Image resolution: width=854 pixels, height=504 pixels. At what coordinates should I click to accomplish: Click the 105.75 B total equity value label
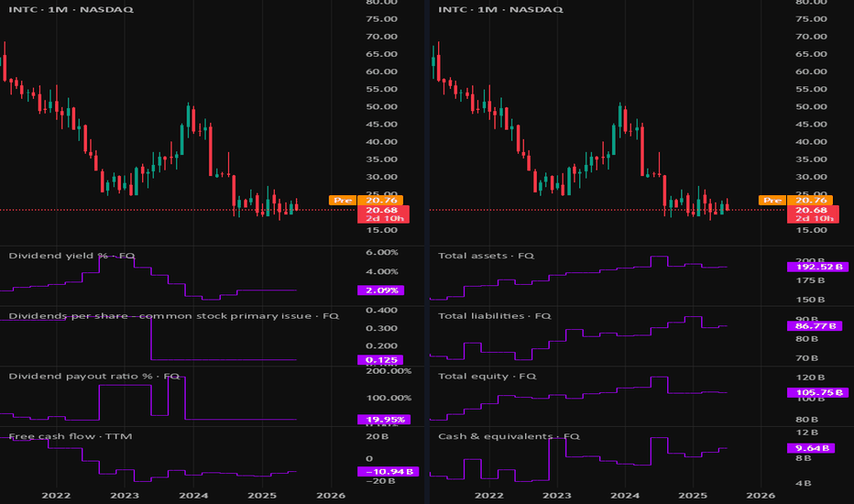click(x=817, y=392)
